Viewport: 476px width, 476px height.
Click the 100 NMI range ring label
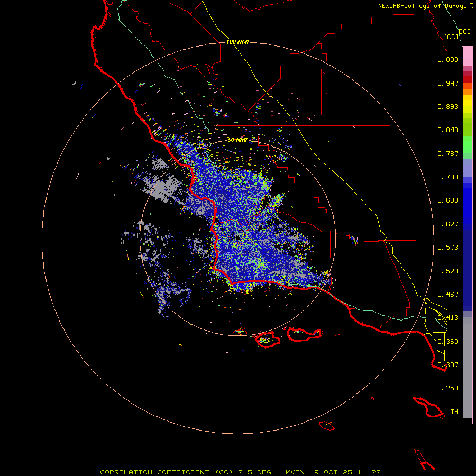pyautogui.click(x=237, y=42)
